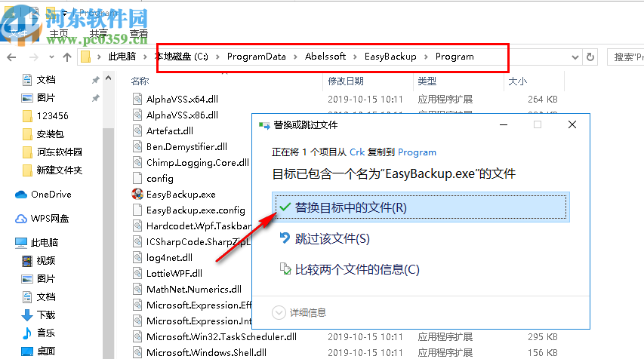Click 此电脑 in the address path
This screenshot has width=644, height=359.
(x=122, y=57)
